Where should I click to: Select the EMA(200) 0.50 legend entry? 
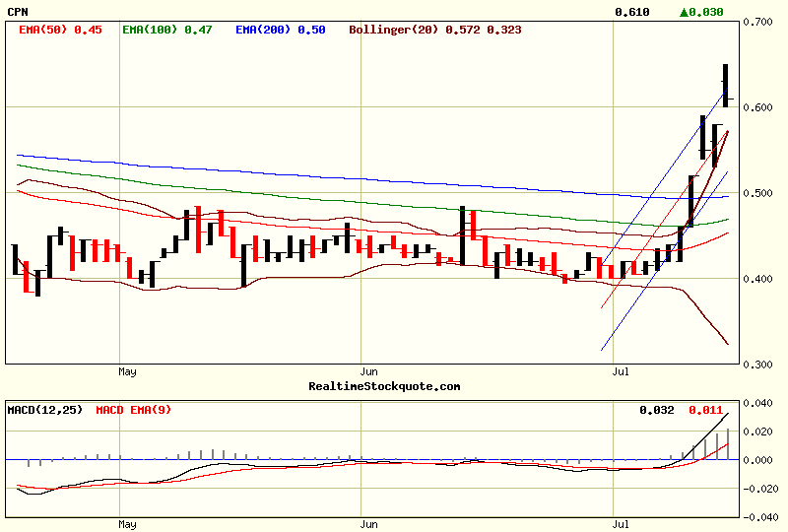(281, 30)
